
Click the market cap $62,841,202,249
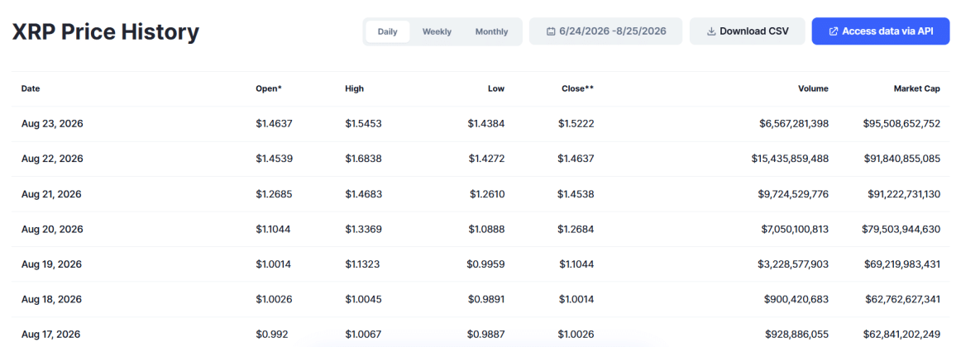point(902,335)
